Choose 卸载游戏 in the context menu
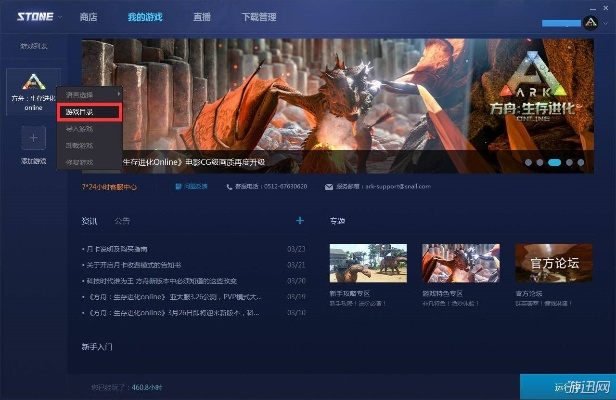This screenshot has width=616, height=400. [x=89, y=145]
